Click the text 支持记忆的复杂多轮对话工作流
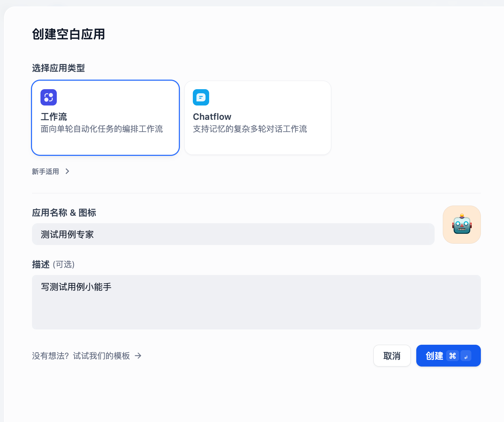This screenshot has width=504, height=422. click(250, 129)
